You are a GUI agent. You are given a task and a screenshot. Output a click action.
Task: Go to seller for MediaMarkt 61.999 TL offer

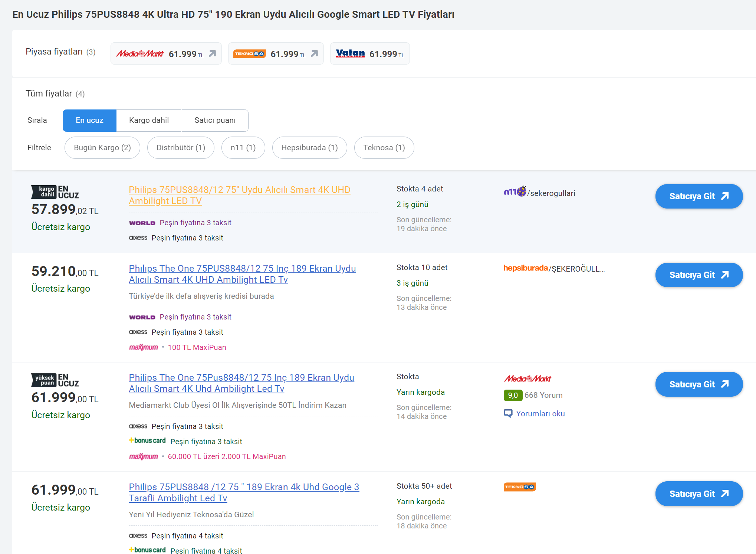[x=699, y=384]
